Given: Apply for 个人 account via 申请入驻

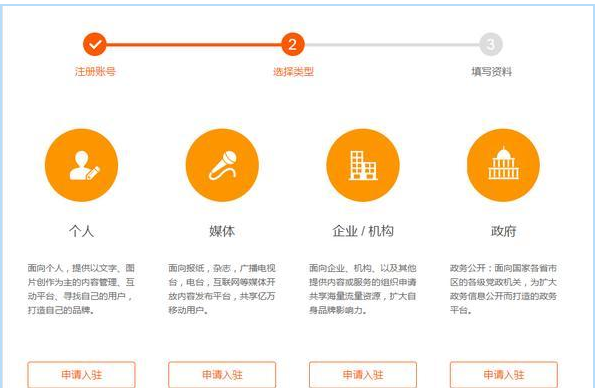Looking at the screenshot, I should click(81, 375).
